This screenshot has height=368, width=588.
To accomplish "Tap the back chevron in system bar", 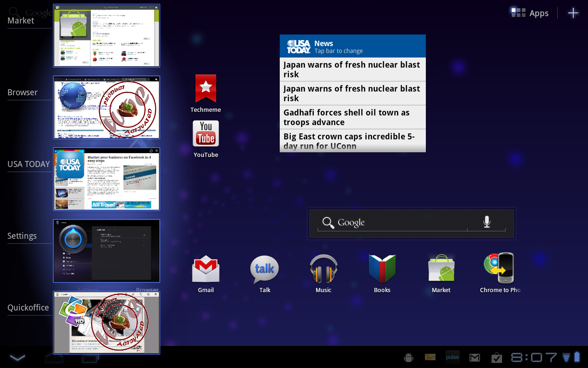I will [x=17, y=357].
